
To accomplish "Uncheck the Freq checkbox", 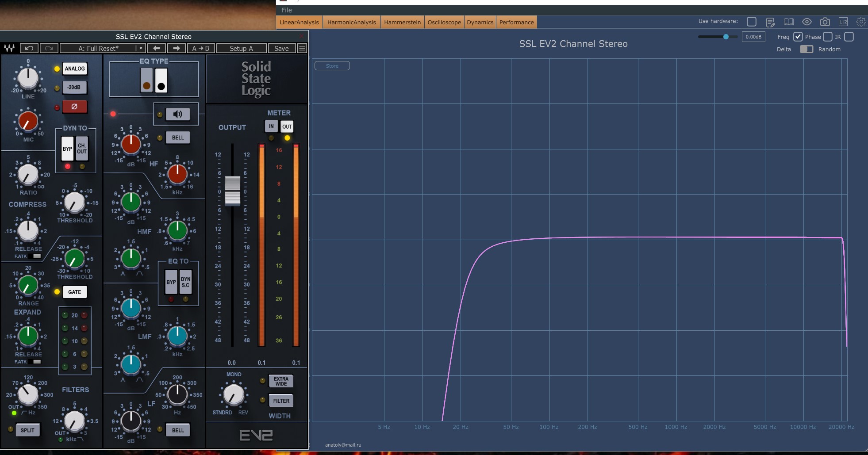I will (798, 37).
